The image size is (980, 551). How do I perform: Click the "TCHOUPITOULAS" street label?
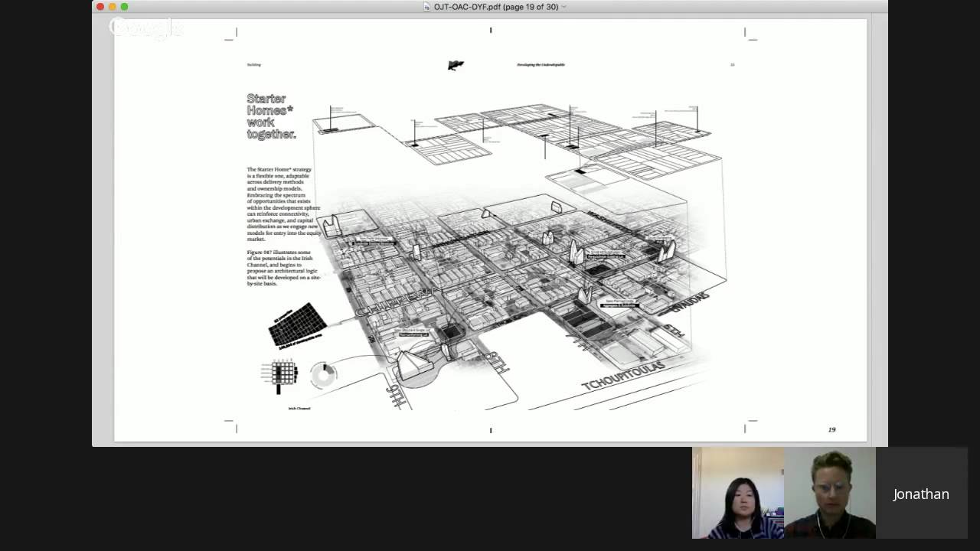tap(622, 375)
